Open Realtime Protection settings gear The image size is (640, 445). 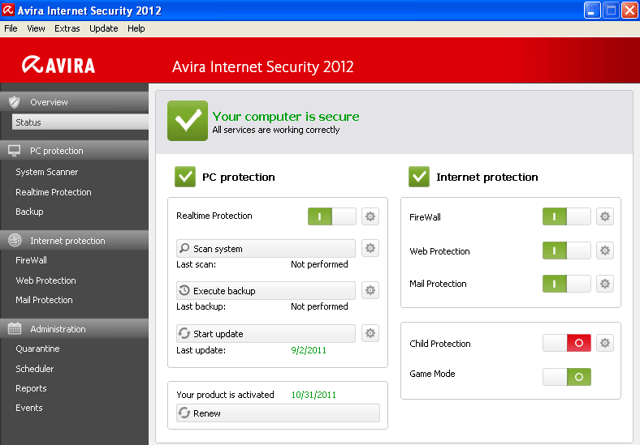pos(370,216)
